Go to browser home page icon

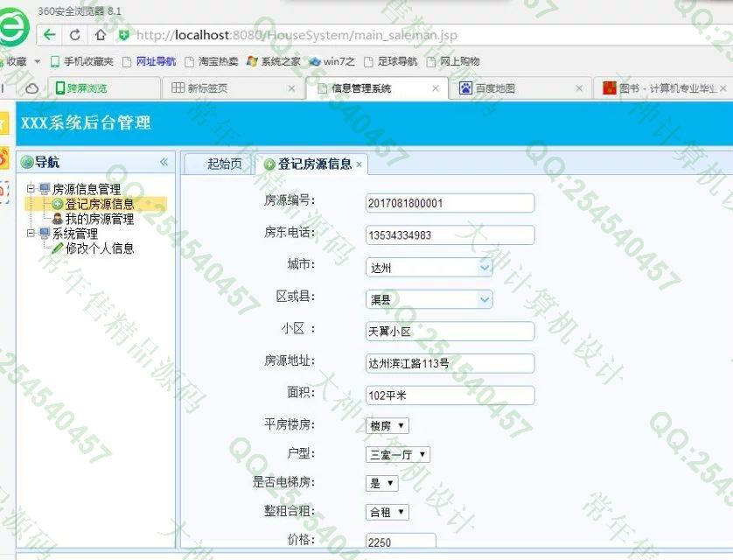[100, 35]
